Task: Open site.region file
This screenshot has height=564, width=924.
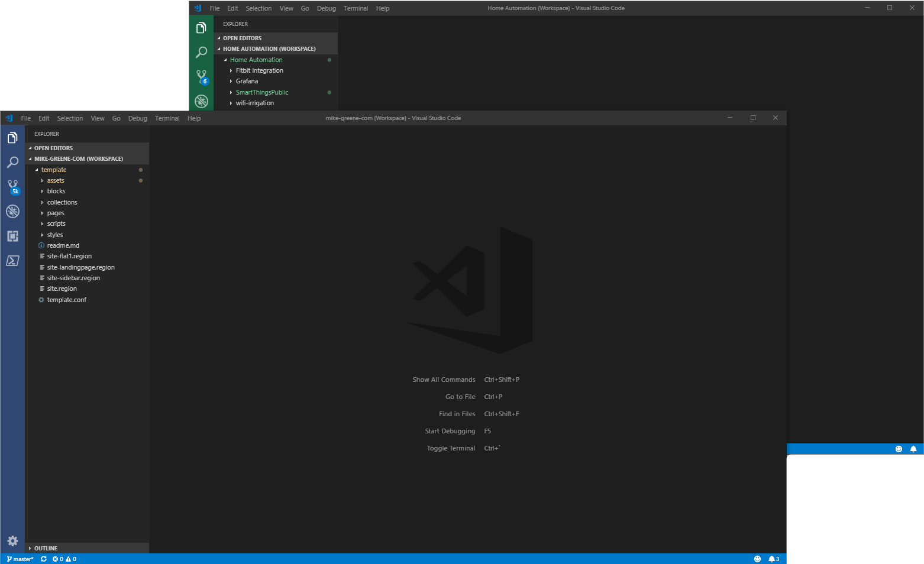Action: pyautogui.click(x=87, y=289)
